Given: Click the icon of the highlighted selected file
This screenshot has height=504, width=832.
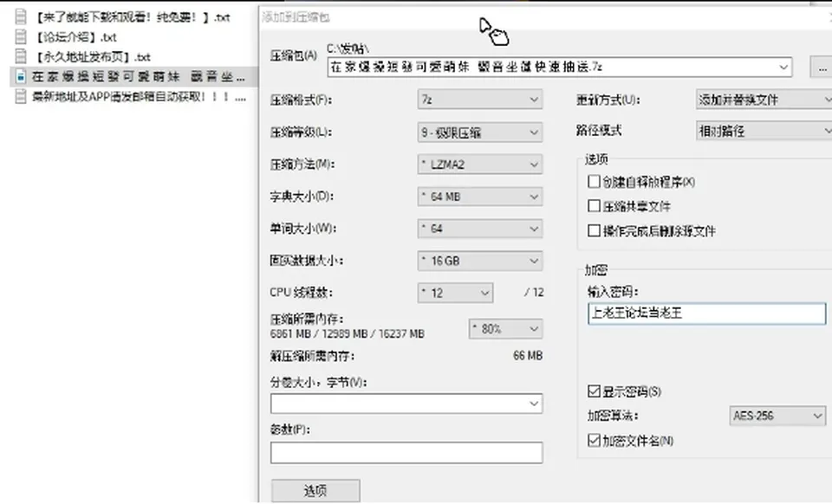Looking at the screenshot, I should tap(21, 76).
